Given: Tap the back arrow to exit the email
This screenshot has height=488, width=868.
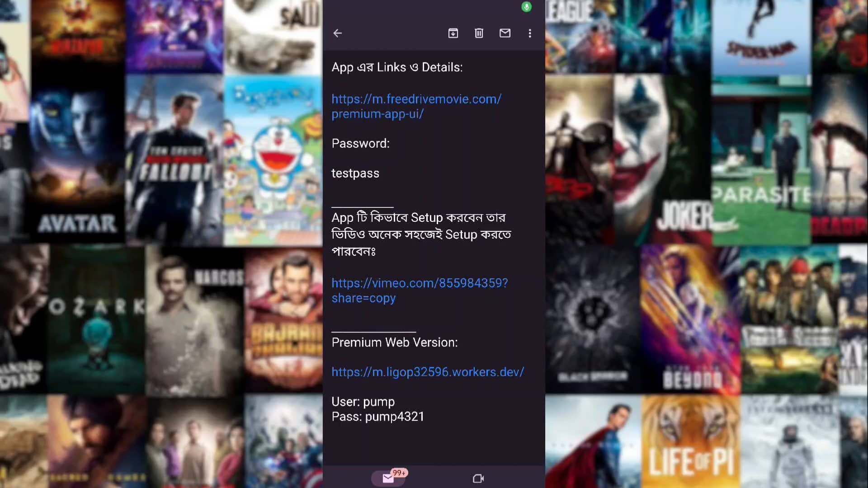Looking at the screenshot, I should (x=337, y=33).
